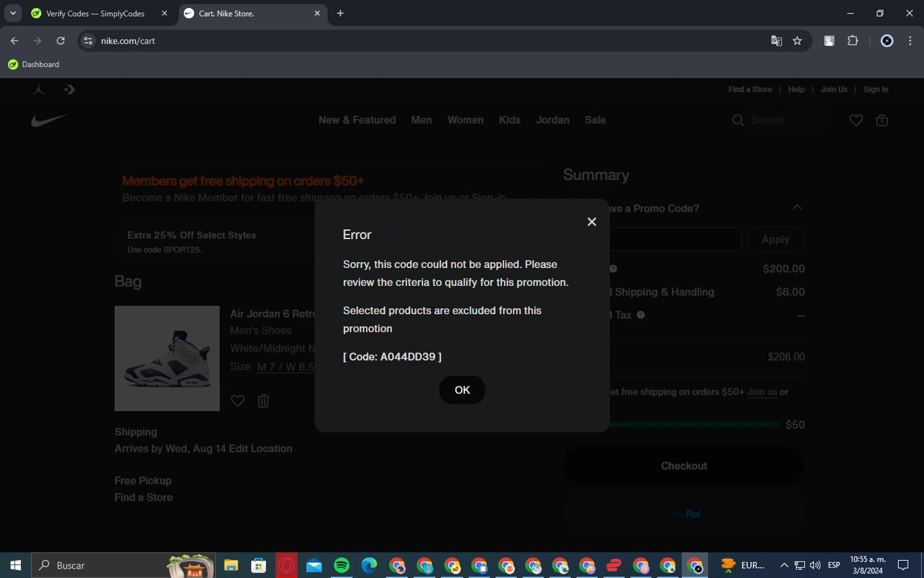Open the Windows Start menu

(x=15, y=565)
